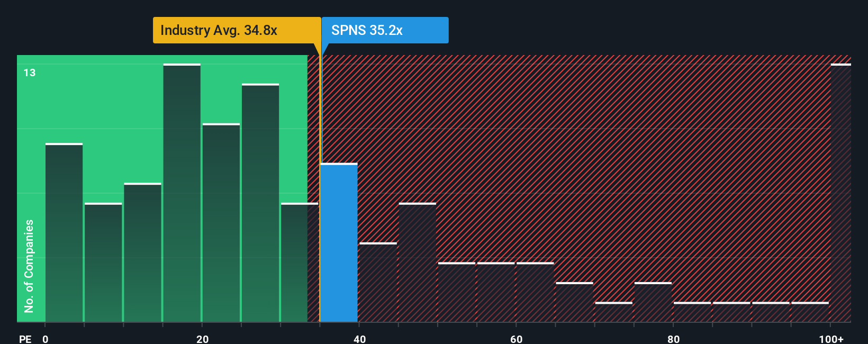Screen dimensions: 868x344
Task: Select the green bar at PE 25-30
Action: click(x=260, y=203)
